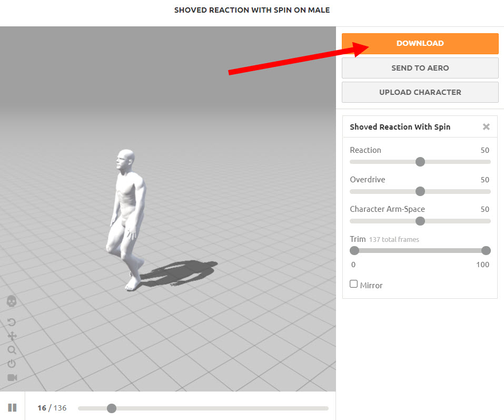The height and width of the screenshot is (420, 504).
Task: Click the Character Arm-Space slider handle
Action: (420, 221)
